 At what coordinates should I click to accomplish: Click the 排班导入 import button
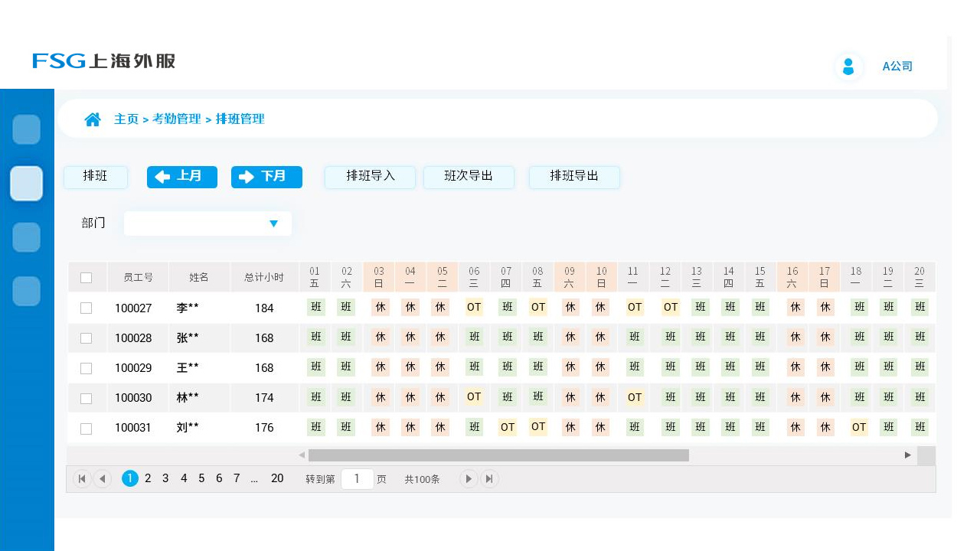click(x=370, y=177)
